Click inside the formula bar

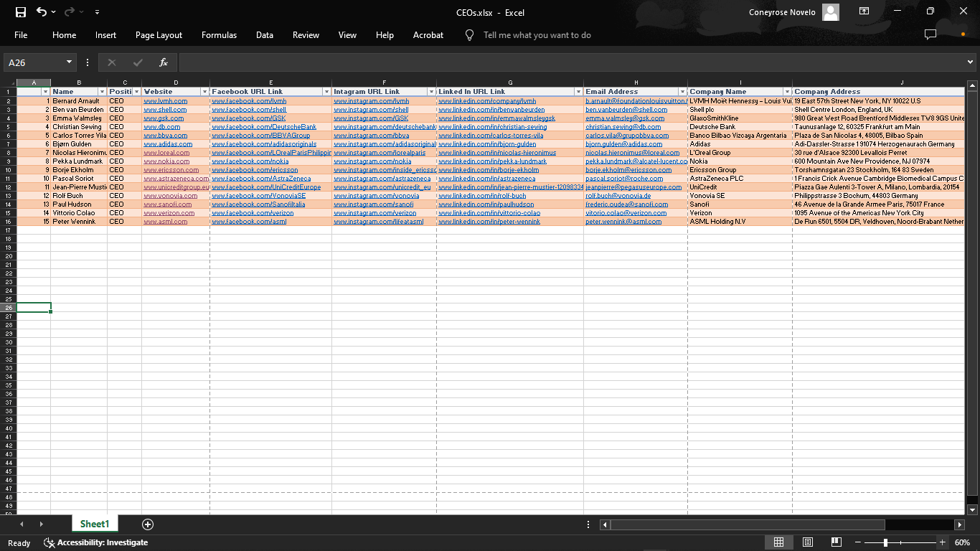click(571, 62)
